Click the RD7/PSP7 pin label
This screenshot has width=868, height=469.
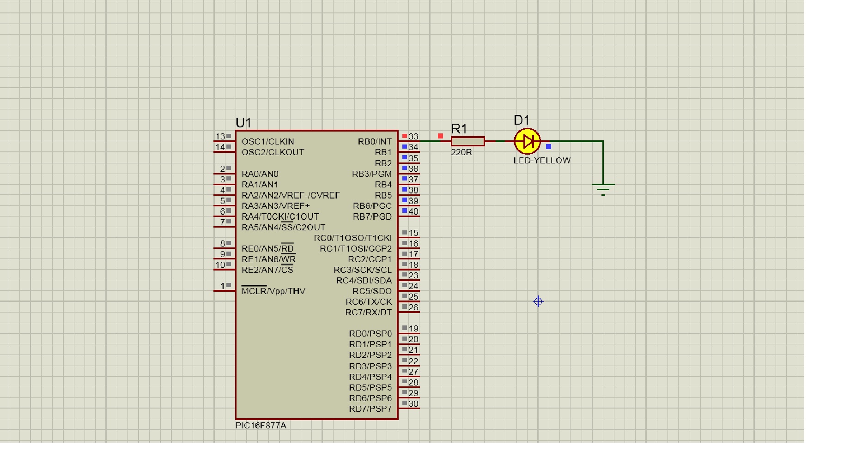(370, 409)
